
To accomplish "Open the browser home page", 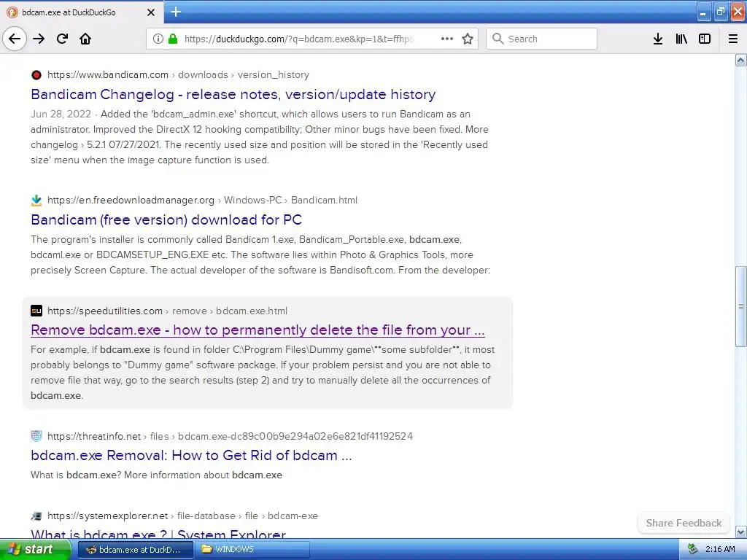I will (85, 39).
